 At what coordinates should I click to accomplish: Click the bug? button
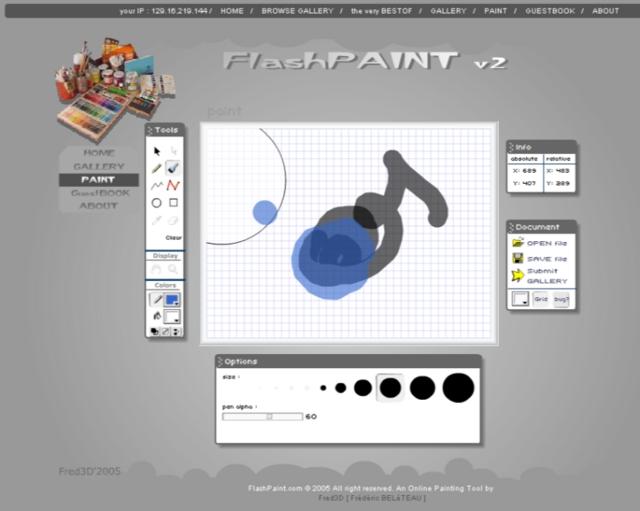pyautogui.click(x=561, y=299)
